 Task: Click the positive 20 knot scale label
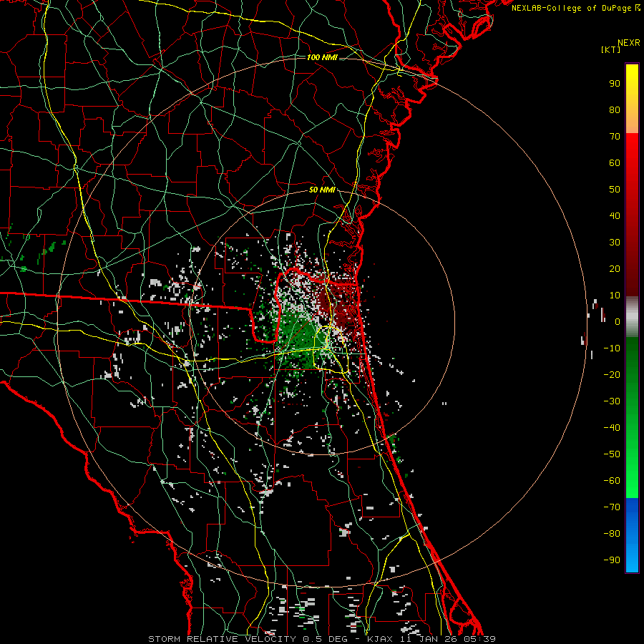[x=615, y=269]
